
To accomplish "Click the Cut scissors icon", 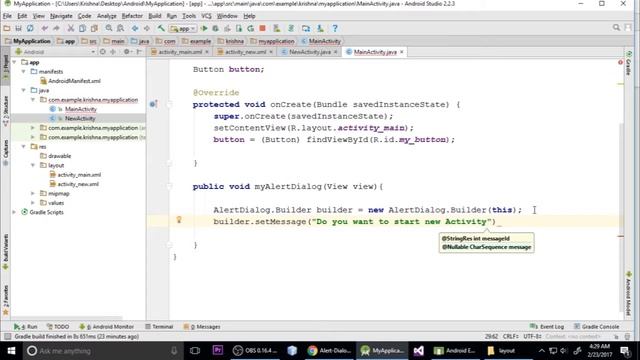I will click(x=71, y=28).
